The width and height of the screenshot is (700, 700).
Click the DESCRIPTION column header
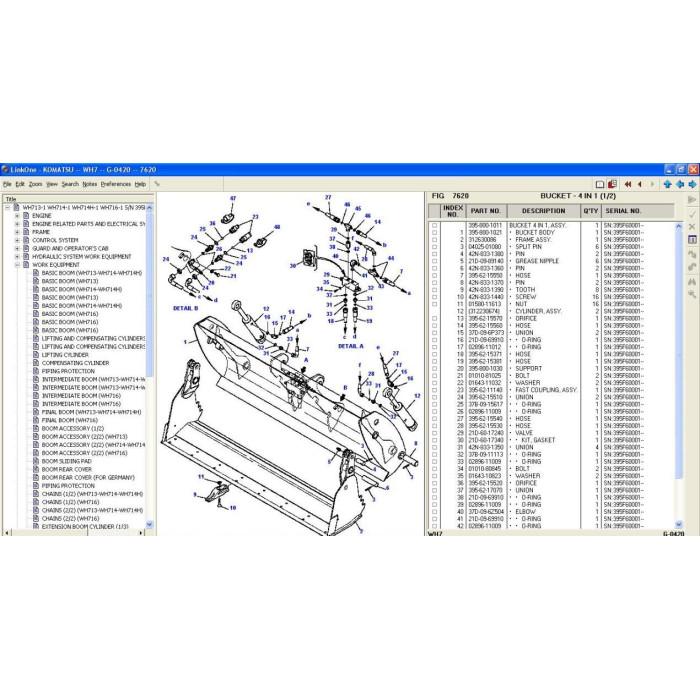543,211
